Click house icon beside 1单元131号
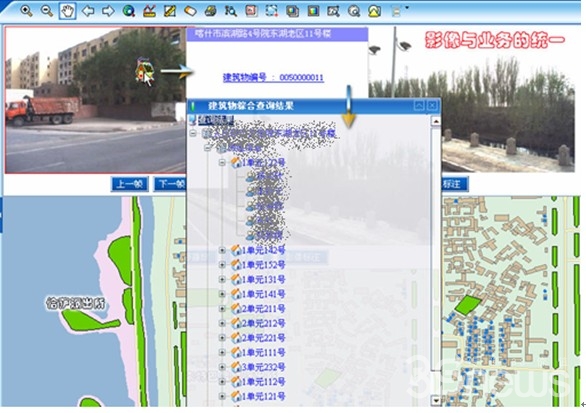Image resolution: width=586 pixels, height=413 pixels. pos(236,279)
